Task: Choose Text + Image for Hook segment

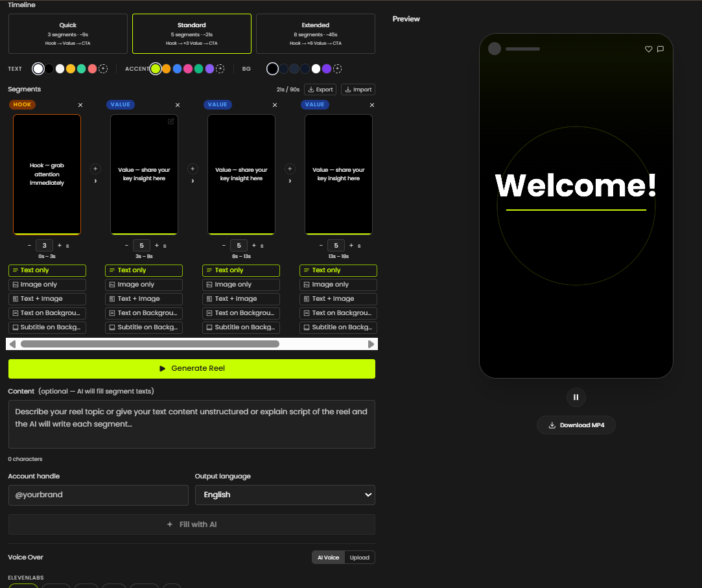Action: pyautogui.click(x=47, y=299)
